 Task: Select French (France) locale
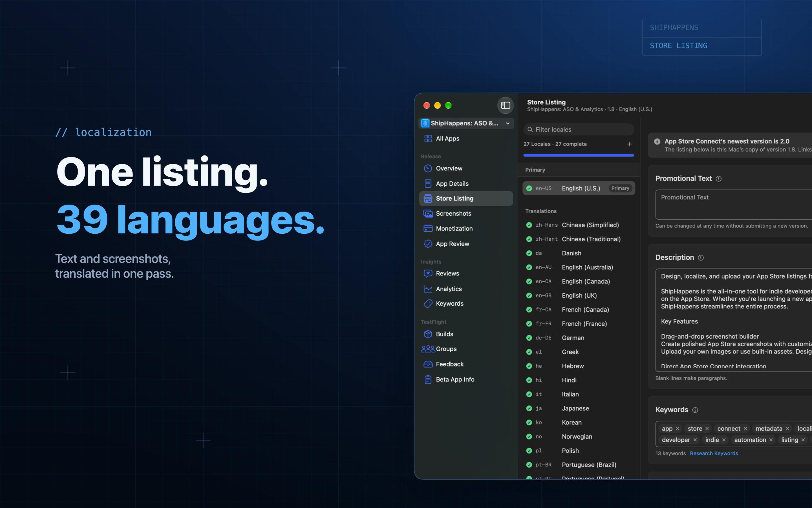tap(579, 324)
